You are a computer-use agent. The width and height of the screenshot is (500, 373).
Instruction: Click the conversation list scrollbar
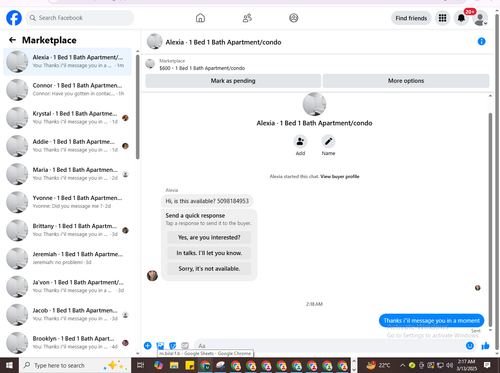click(x=137, y=107)
